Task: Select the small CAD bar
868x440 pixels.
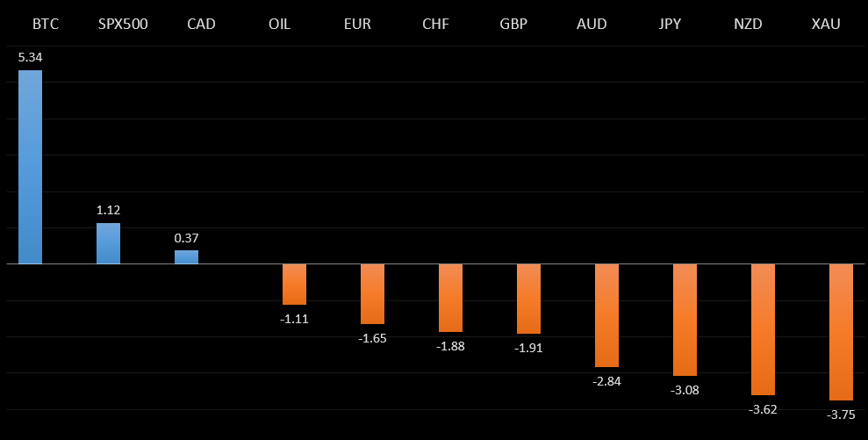Action: coord(186,256)
